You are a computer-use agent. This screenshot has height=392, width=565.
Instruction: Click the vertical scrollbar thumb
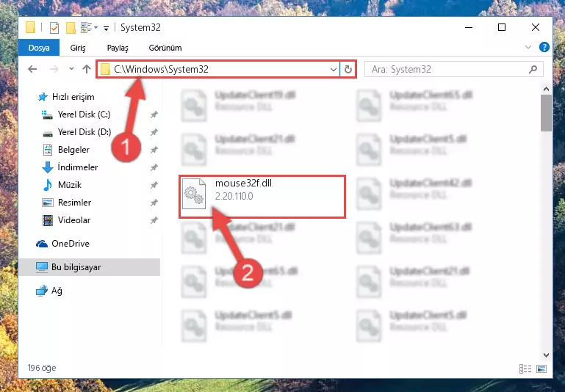click(546, 113)
